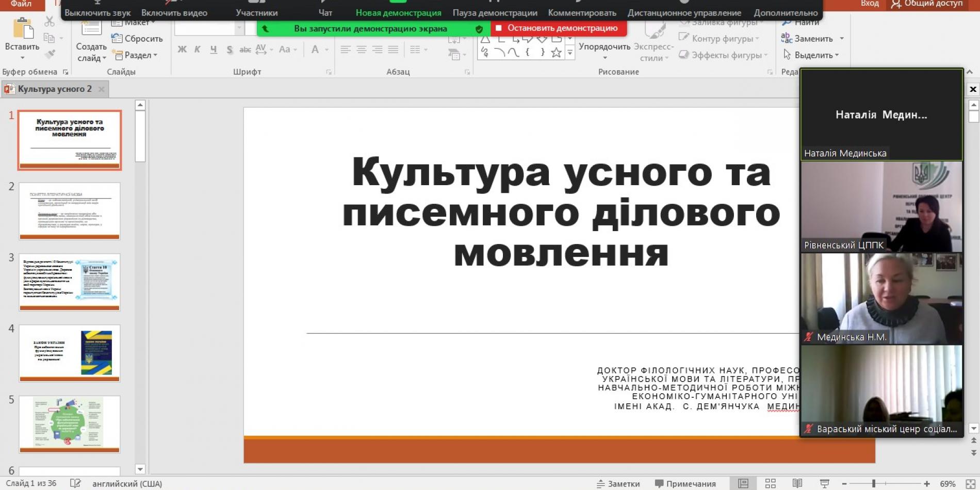Click the Copy icon in the clipboard group
The height and width of the screenshot is (490, 980).
tap(50, 38)
